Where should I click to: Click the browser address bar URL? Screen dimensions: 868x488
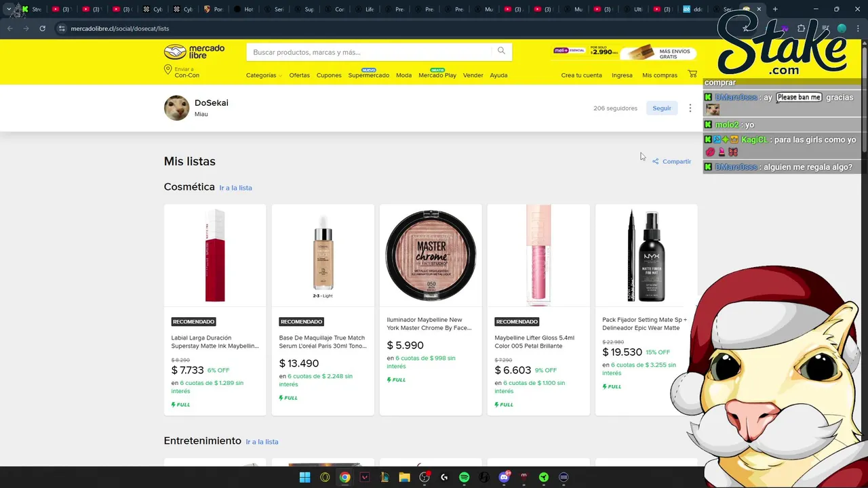click(120, 28)
